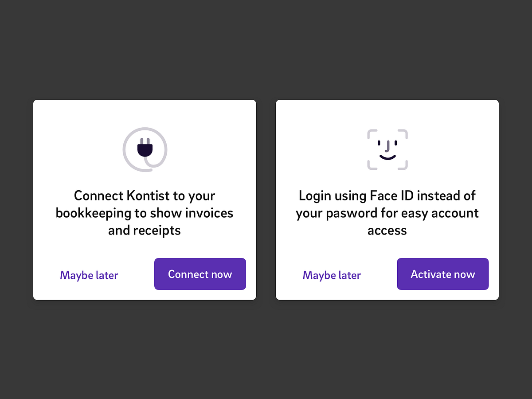This screenshot has width=532, height=399.
Task: Click the power plug icon
Action: [145, 149]
